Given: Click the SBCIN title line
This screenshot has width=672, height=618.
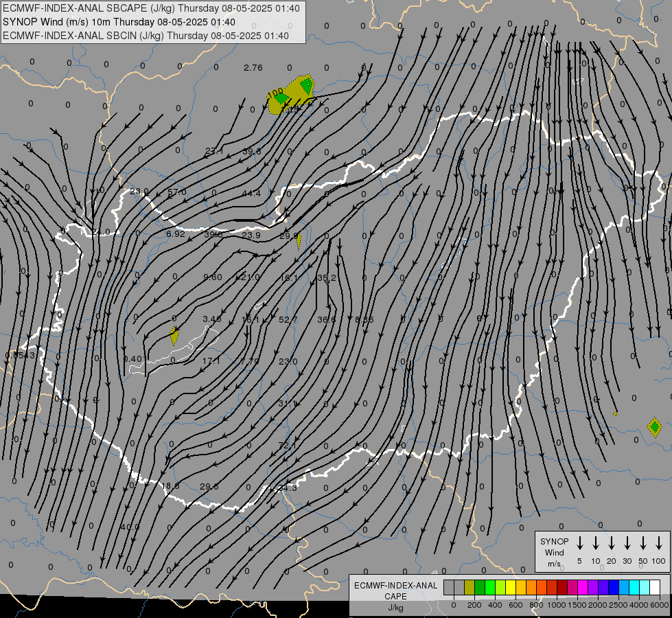Looking at the screenshot, I should point(146,36).
